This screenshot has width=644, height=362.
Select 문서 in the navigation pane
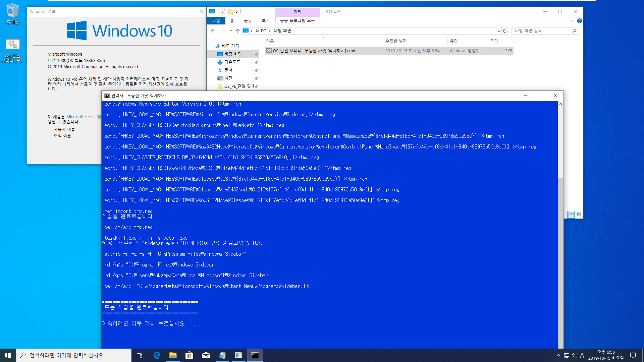tap(228, 70)
